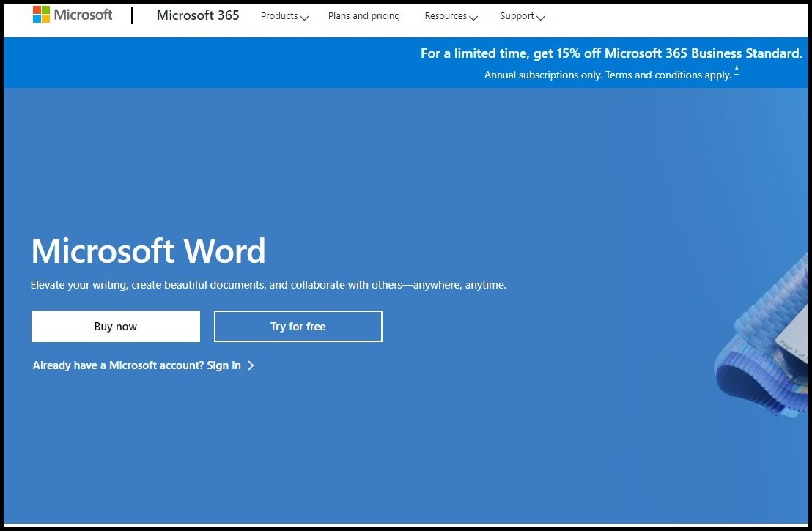Expand the Support dropdown

(522, 16)
